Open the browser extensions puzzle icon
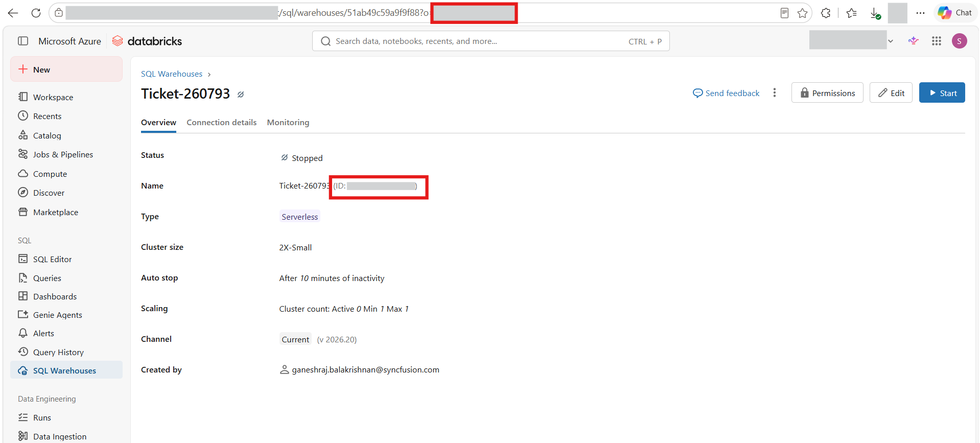 826,13
